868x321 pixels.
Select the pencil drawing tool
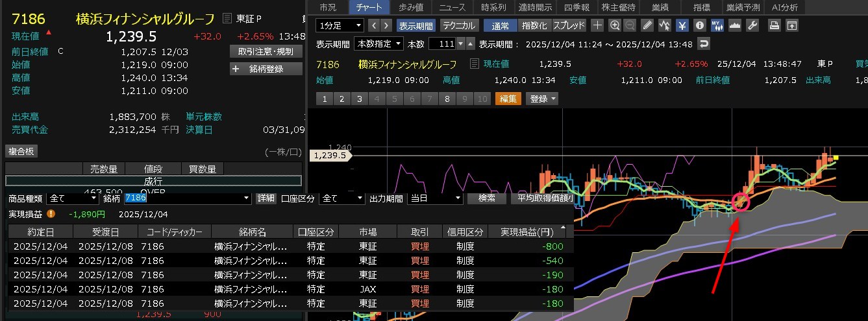pyautogui.click(x=647, y=25)
